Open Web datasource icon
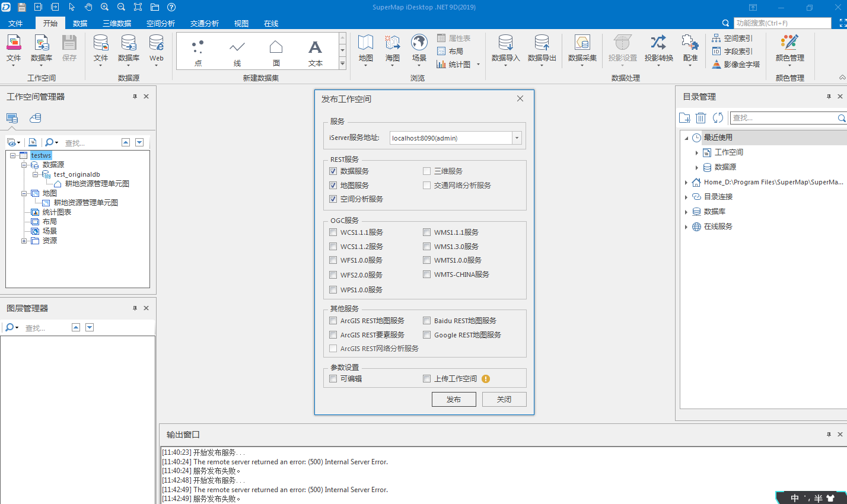This screenshot has height=504, width=847. click(x=157, y=49)
